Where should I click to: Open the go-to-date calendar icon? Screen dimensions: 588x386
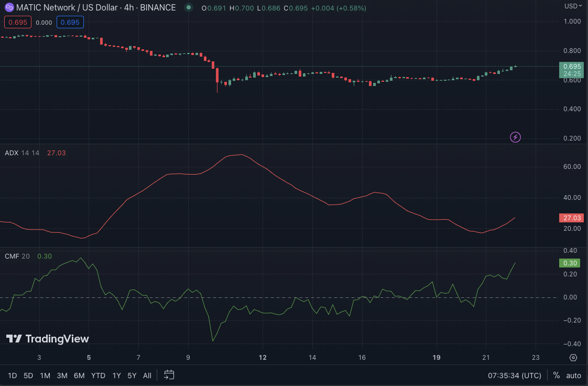169,375
